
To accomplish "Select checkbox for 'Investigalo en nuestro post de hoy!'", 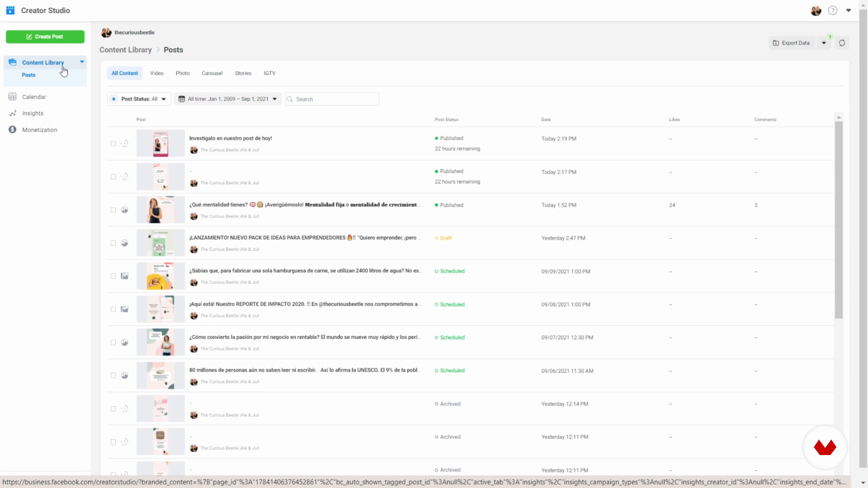I will click(113, 144).
